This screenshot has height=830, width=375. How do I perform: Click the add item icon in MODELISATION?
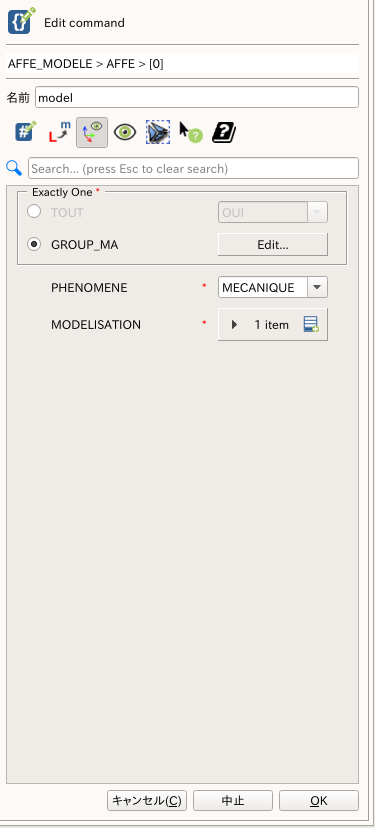311,324
